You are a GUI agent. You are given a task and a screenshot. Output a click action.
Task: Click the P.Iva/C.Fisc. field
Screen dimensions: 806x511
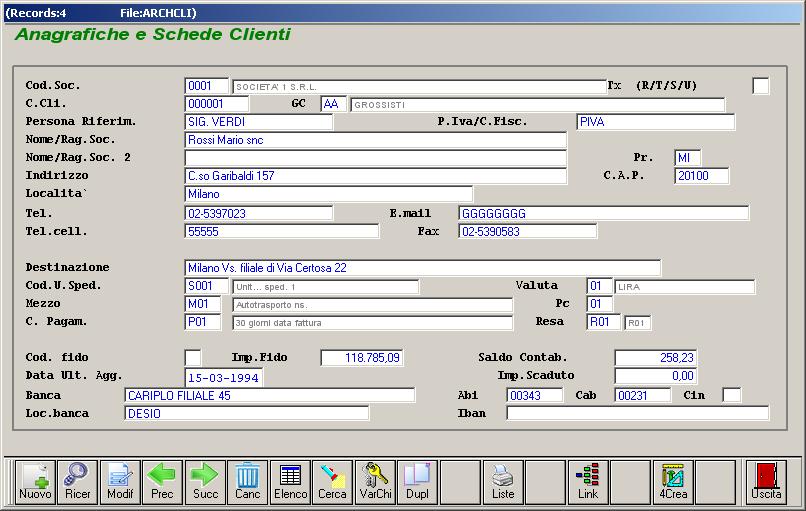click(x=655, y=122)
